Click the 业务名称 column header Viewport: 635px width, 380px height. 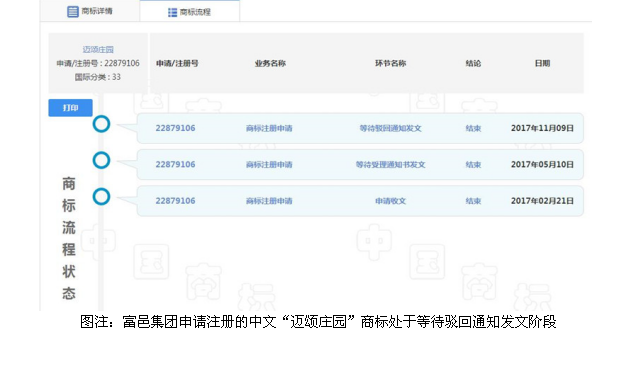pyautogui.click(x=270, y=63)
